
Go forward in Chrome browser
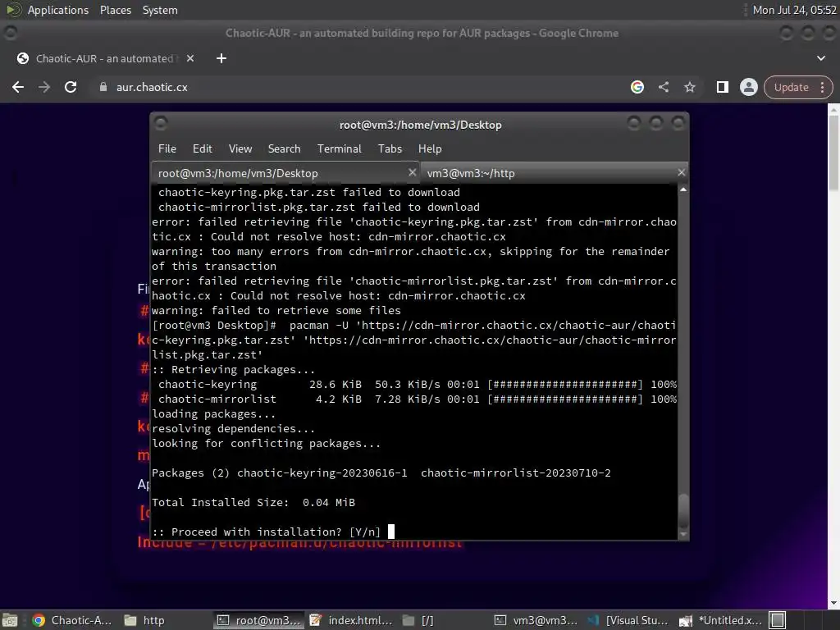pyautogui.click(x=44, y=87)
